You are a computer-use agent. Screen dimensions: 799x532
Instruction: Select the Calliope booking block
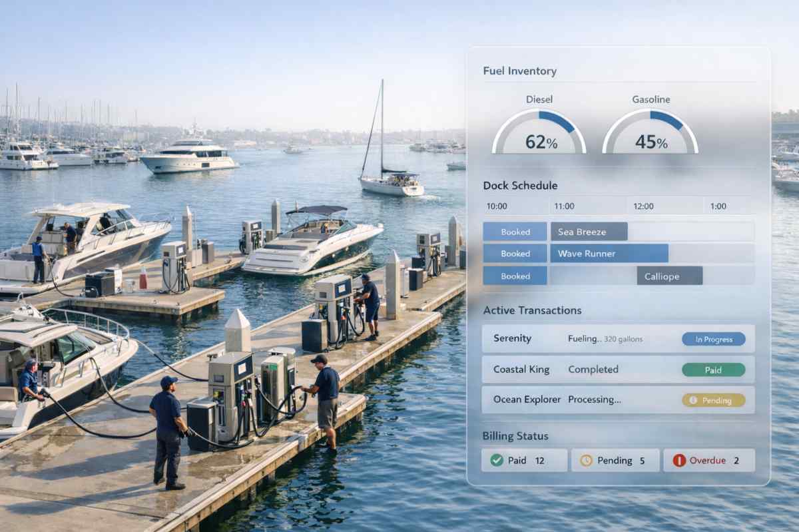(669, 276)
